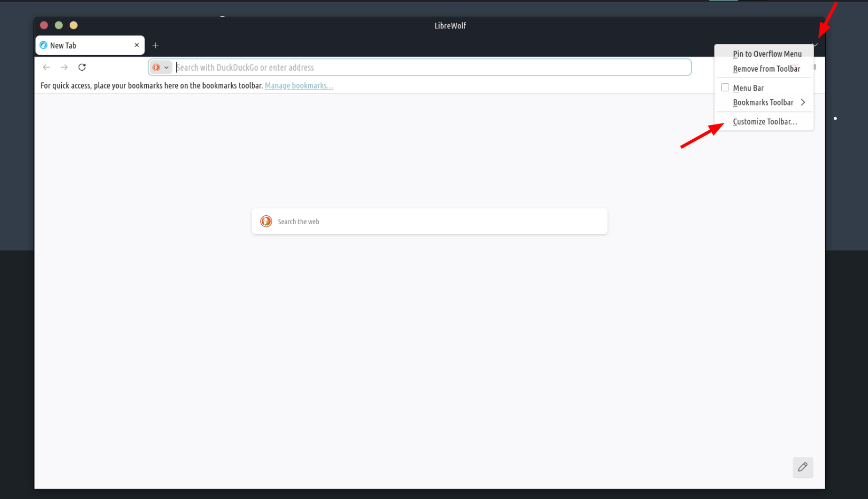868x499 pixels.
Task: Open Customize Toolbar option
Action: click(765, 122)
